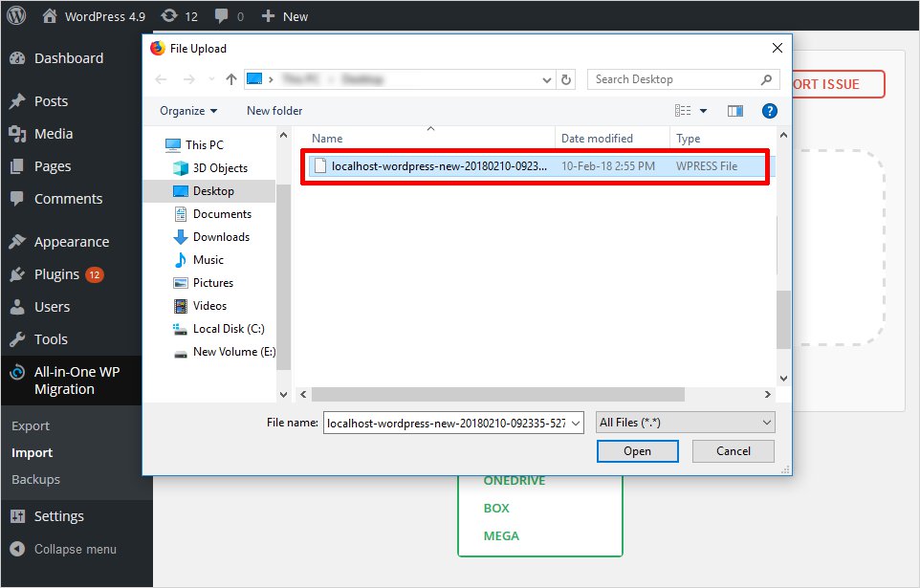Click the horizontal scrollbar in file list

(497, 394)
